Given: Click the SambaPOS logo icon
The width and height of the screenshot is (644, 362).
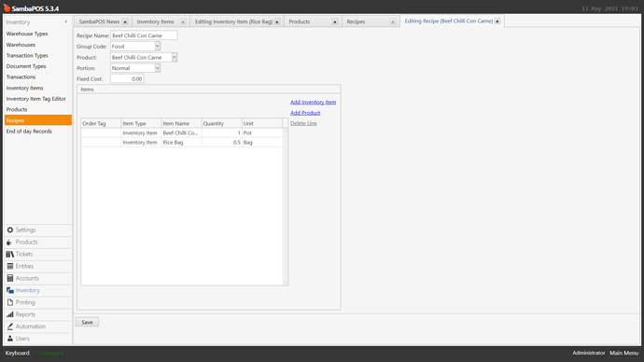Looking at the screenshot, I should coord(7,7).
